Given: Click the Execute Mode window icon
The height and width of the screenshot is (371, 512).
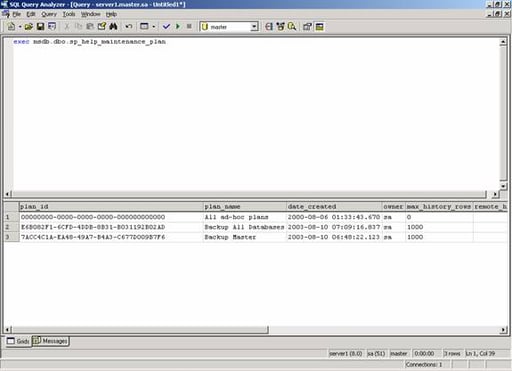Looking at the screenshot, I should tap(144, 27).
